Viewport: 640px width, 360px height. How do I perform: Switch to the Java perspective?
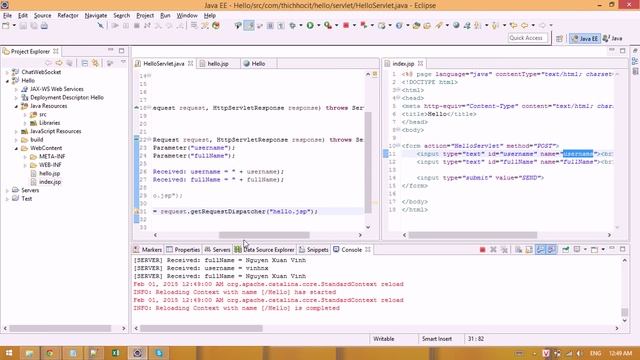pos(613,38)
